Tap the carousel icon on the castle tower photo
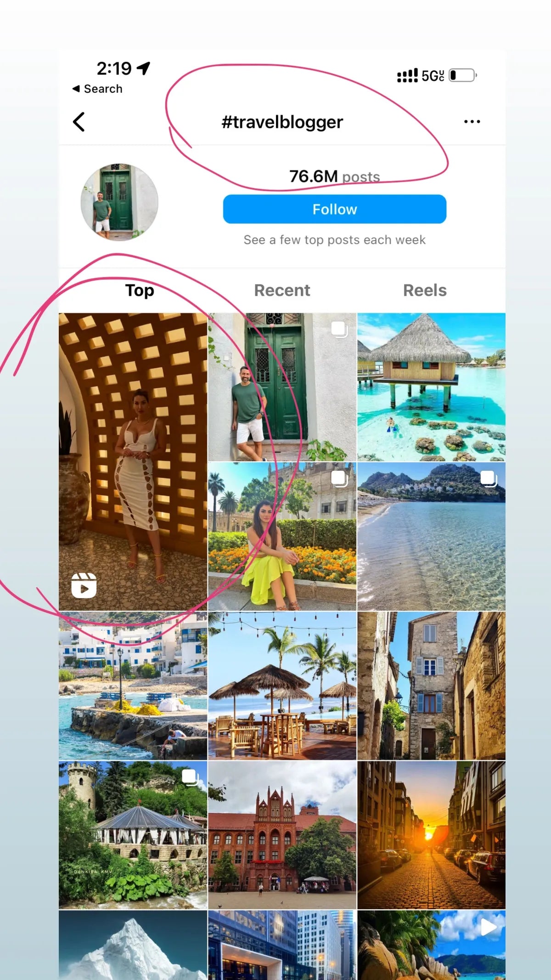 click(190, 777)
